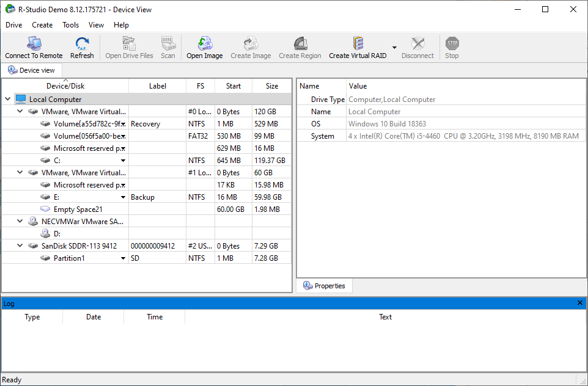Click the Label column header
The width and height of the screenshot is (588, 386).
(x=158, y=86)
